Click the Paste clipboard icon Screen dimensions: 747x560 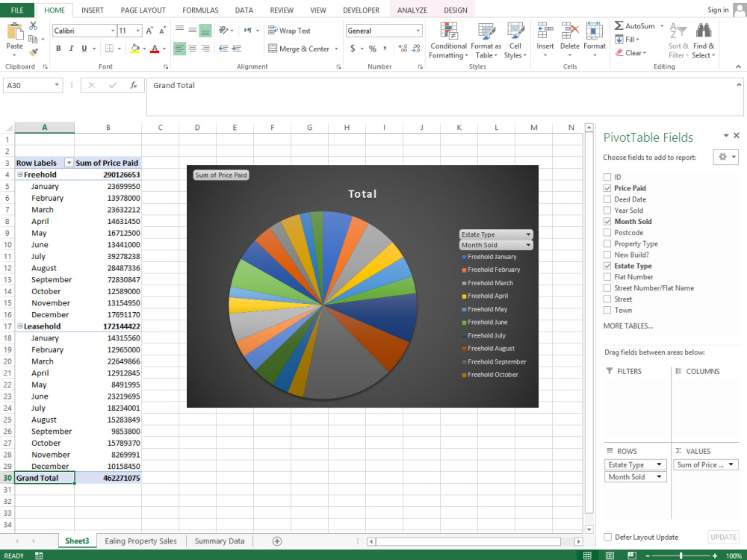(x=15, y=31)
